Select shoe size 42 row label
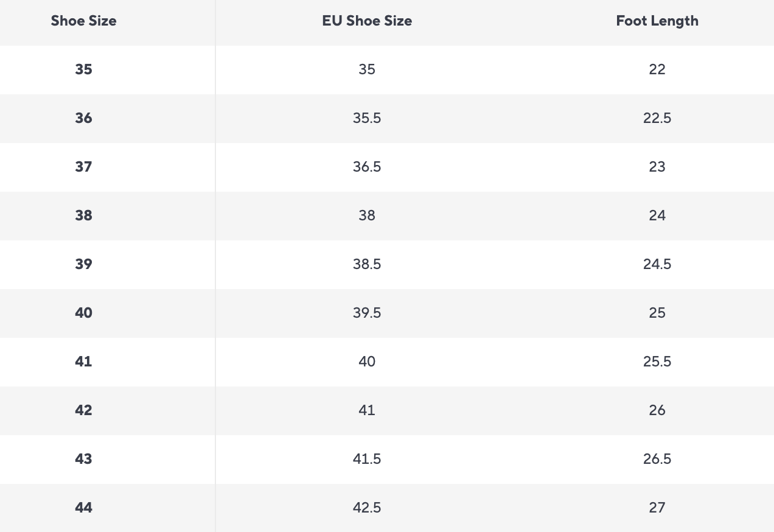This screenshot has width=774, height=532. coord(83,410)
